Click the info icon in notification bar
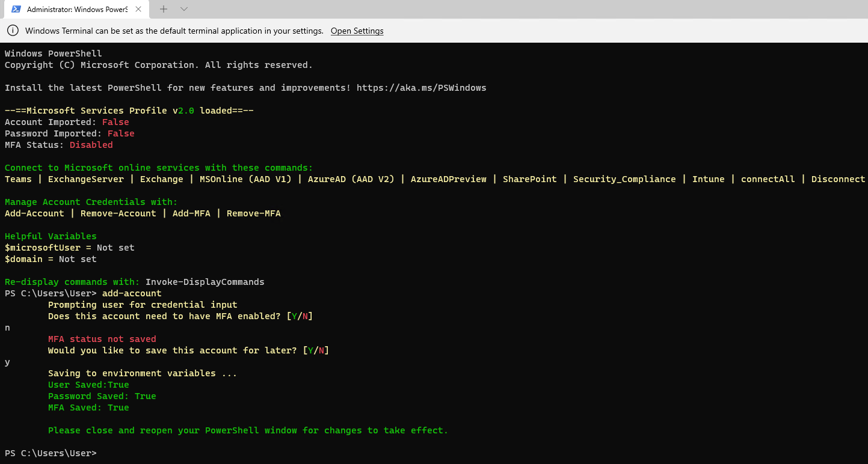Image resolution: width=868 pixels, height=464 pixels. (x=12, y=31)
